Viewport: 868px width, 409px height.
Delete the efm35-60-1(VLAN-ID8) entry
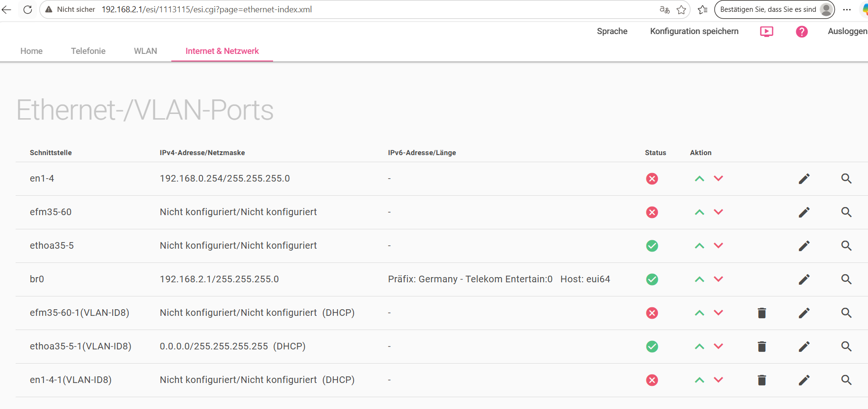pyautogui.click(x=762, y=313)
